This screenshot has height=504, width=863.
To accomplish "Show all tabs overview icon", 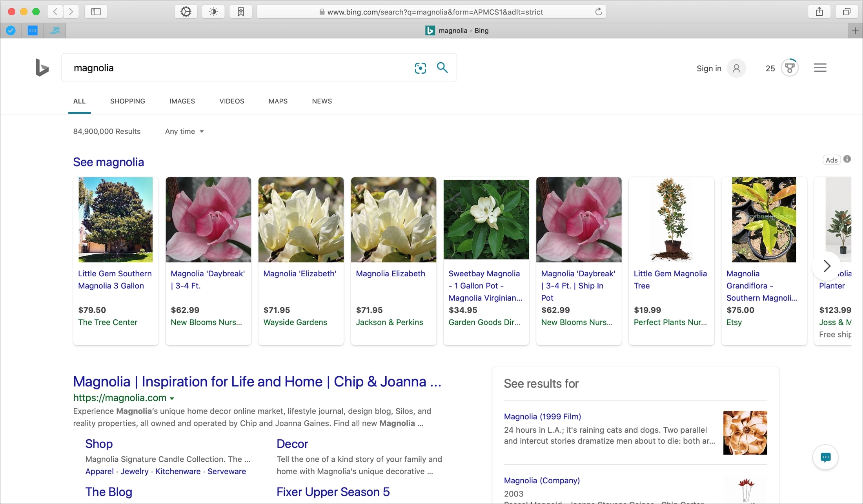I will (x=847, y=12).
